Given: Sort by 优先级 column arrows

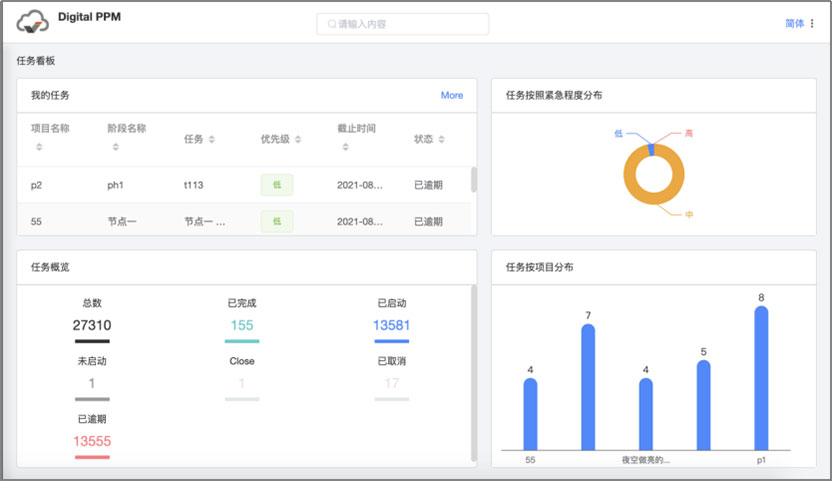Looking at the screenshot, I should (x=298, y=139).
